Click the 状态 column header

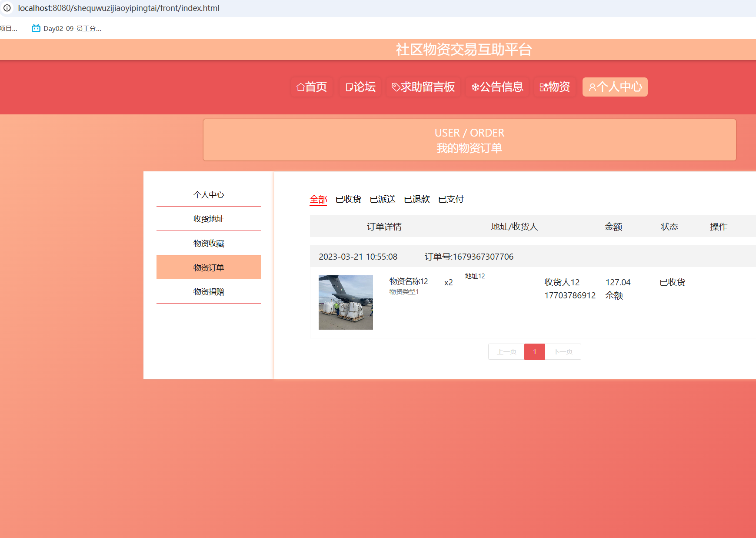669,227
